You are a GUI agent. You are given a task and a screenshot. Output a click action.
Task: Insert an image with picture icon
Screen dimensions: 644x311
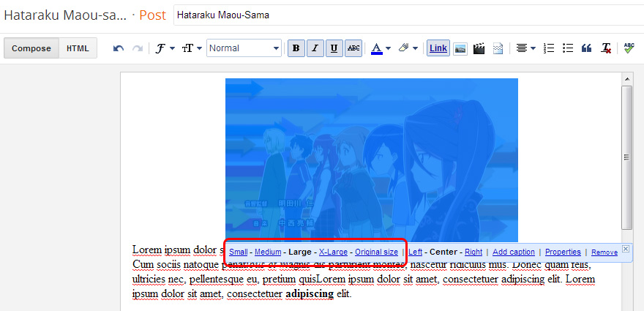(x=460, y=48)
